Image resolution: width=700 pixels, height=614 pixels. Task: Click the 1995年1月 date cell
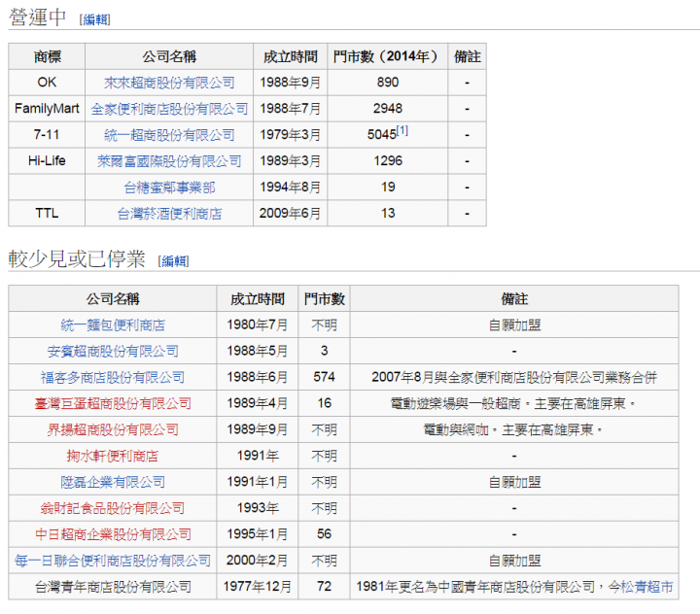click(258, 534)
